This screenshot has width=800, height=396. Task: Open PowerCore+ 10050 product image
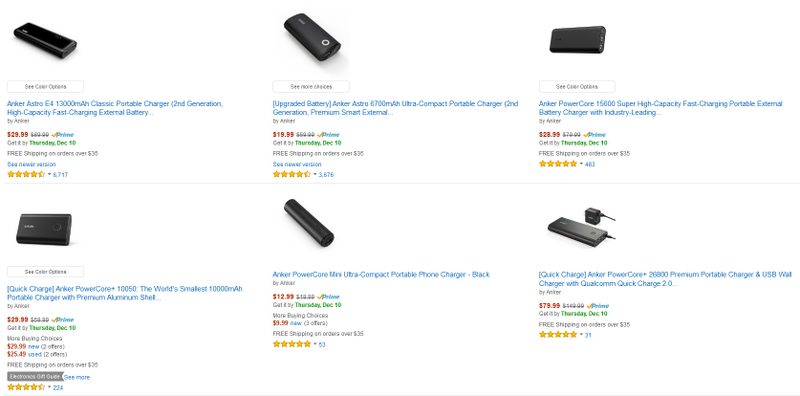click(x=44, y=229)
